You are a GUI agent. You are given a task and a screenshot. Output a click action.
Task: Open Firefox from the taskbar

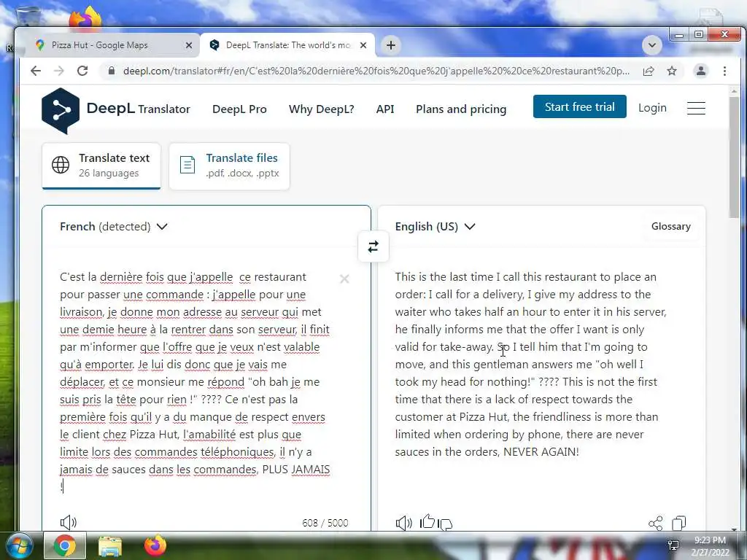point(155,545)
